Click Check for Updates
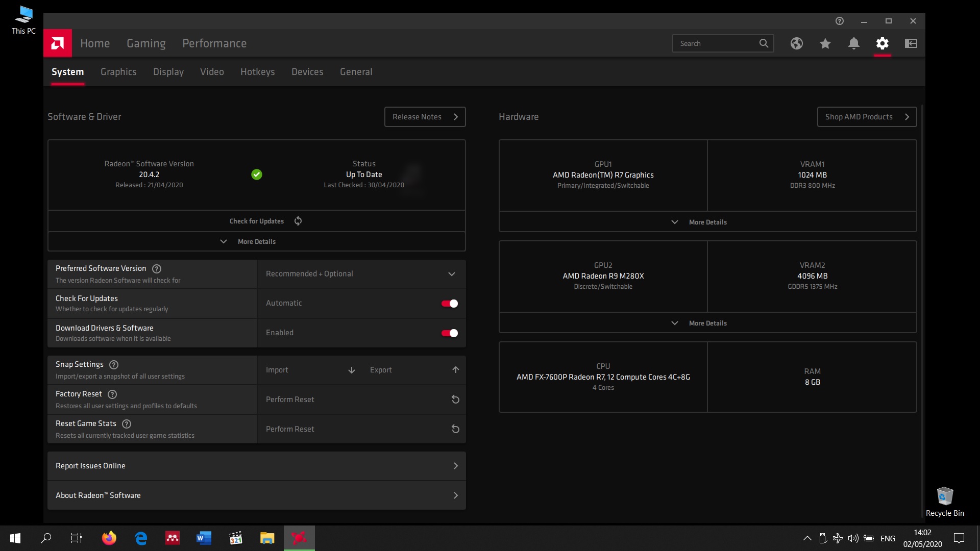The width and height of the screenshot is (980, 551). 257,221
